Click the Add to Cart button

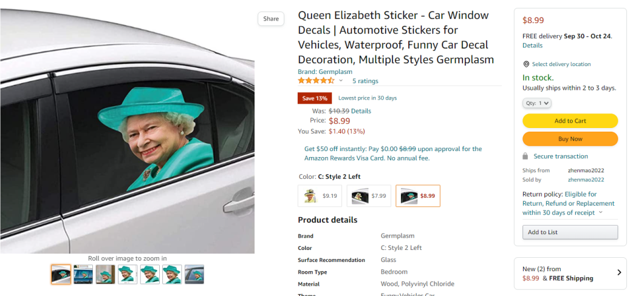click(x=570, y=121)
